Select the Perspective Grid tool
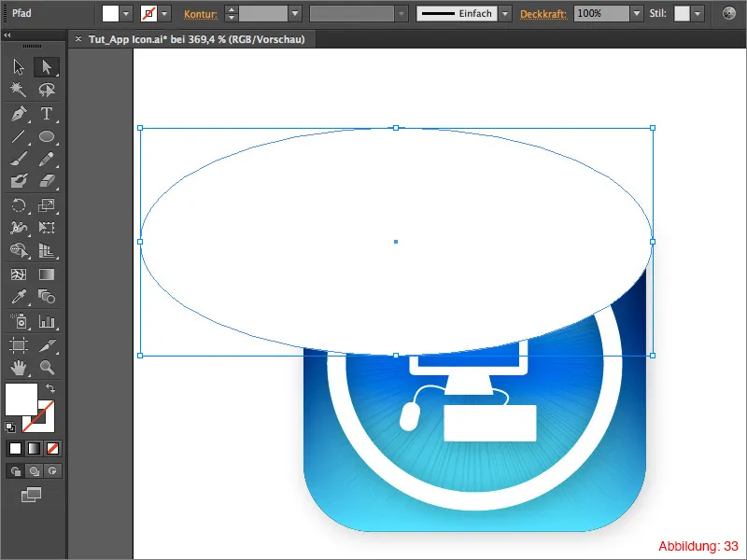The image size is (747, 560). (x=46, y=250)
